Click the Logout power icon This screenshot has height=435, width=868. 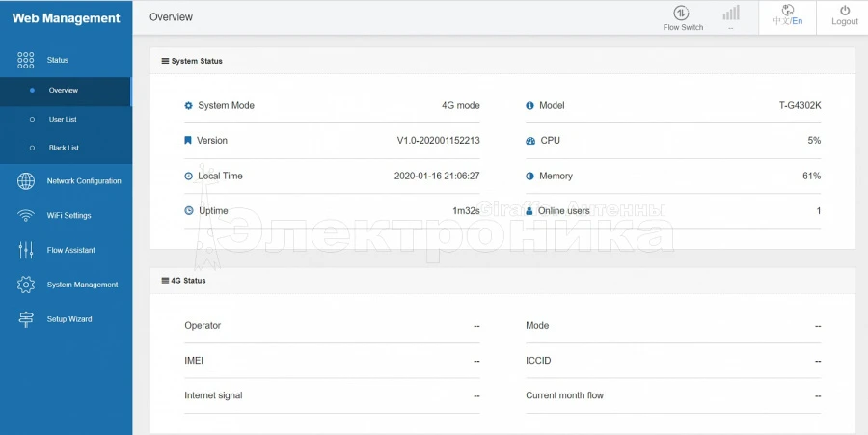(x=844, y=12)
